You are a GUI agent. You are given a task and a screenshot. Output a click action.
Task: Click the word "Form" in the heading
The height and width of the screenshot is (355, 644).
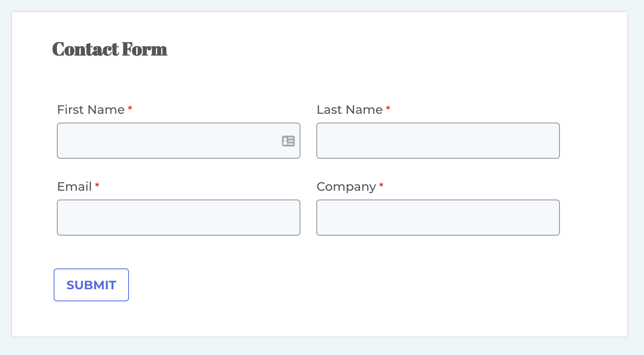coord(145,49)
